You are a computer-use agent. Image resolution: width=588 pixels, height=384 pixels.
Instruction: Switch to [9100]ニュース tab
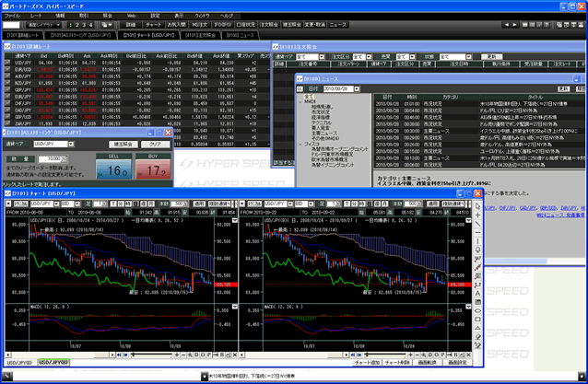241,35
